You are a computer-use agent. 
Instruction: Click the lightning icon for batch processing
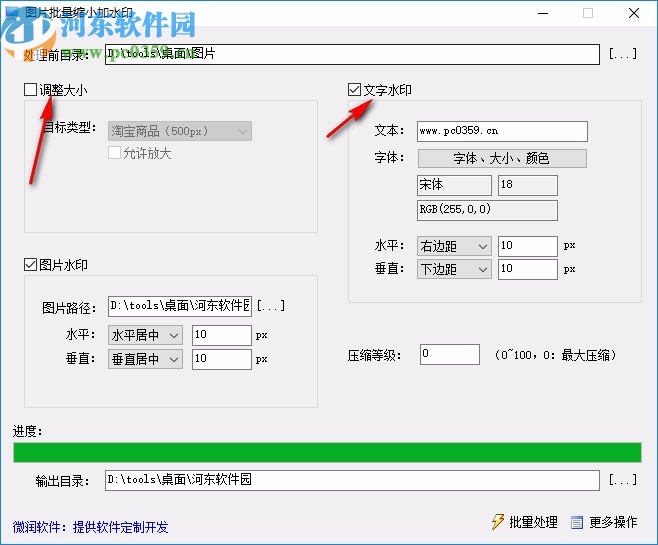click(x=498, y=522)
